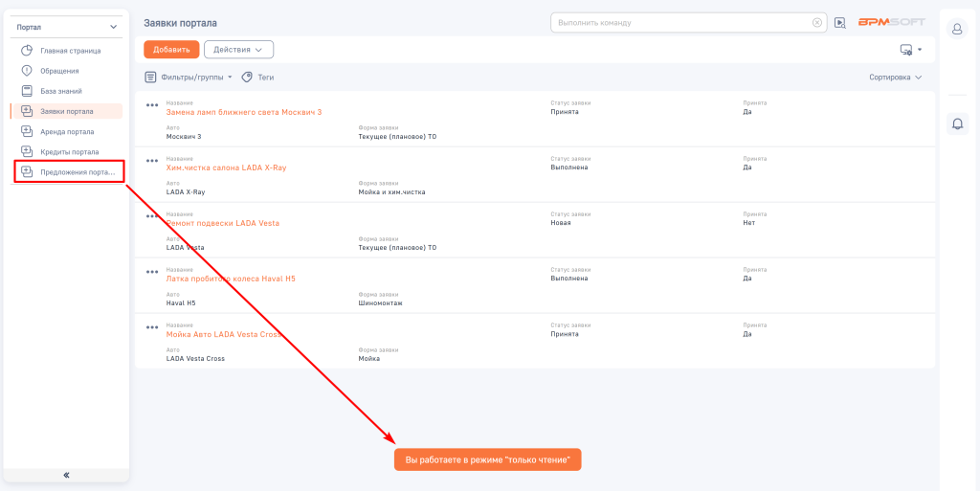980x491 pixels.
Task: Collapse the left sidebar panel
Action: click(66, 476)
